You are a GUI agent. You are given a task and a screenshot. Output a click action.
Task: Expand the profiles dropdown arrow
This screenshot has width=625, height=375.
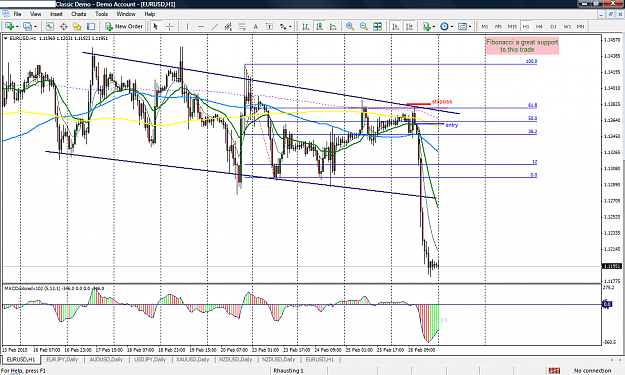tap(35, 27)
